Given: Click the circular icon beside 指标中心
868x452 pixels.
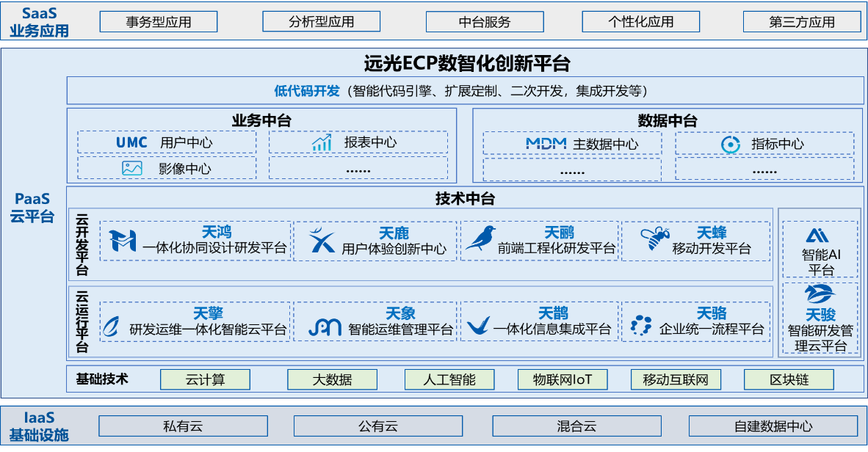Looking at the screenshot, I should (x=731, y=145).
